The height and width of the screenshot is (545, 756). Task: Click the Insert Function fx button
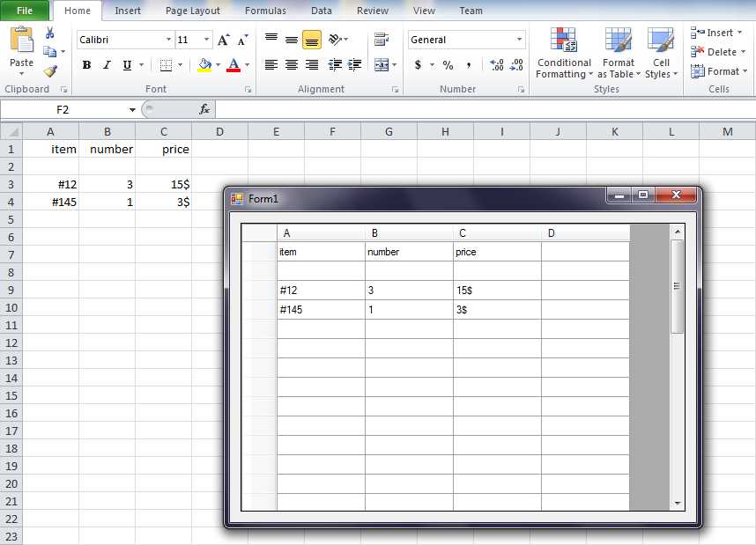coord(204,109)
